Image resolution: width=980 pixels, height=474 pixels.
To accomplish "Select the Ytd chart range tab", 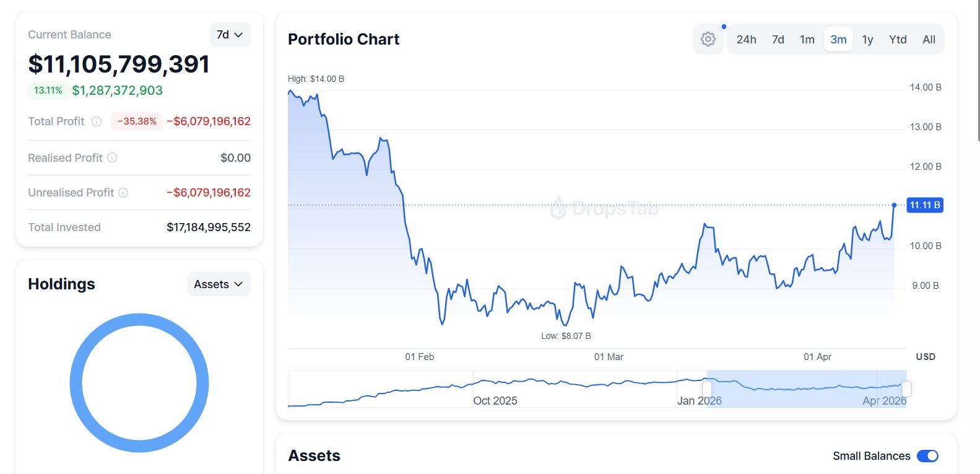I will click(897, 40).
